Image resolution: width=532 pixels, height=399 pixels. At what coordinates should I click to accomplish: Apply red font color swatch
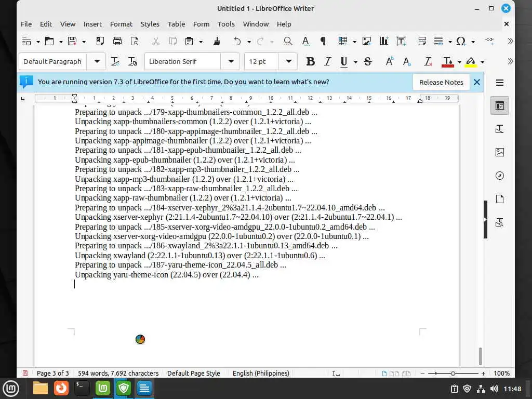(448, 62)
